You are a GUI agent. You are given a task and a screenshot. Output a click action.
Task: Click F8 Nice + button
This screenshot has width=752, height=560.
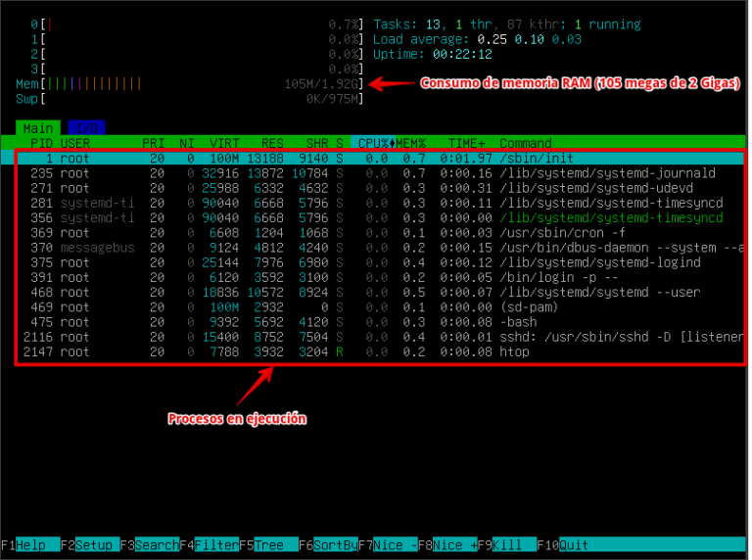click(x=446, y=545)
